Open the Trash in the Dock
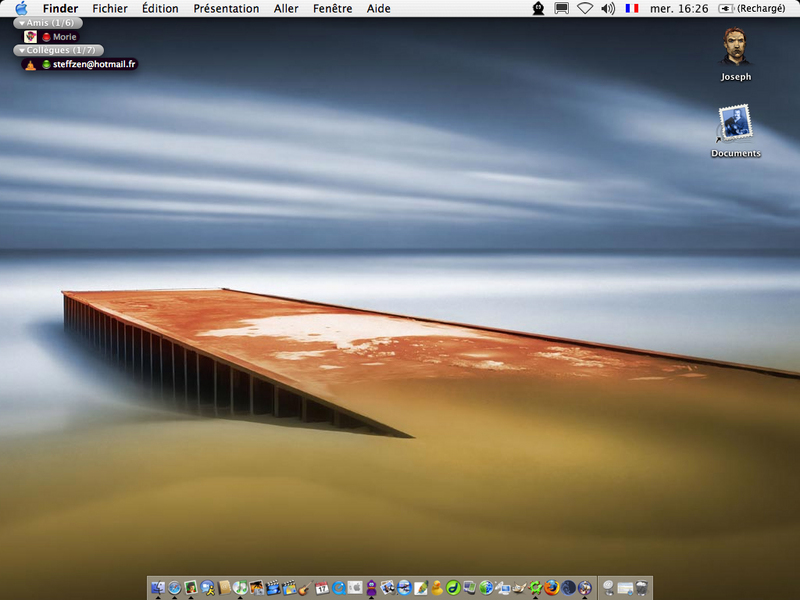The height and width of the screenshot is (600, 800). pos(641,588)
